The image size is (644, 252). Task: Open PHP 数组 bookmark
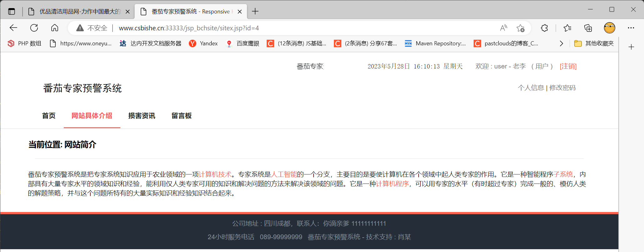[24, 43]
